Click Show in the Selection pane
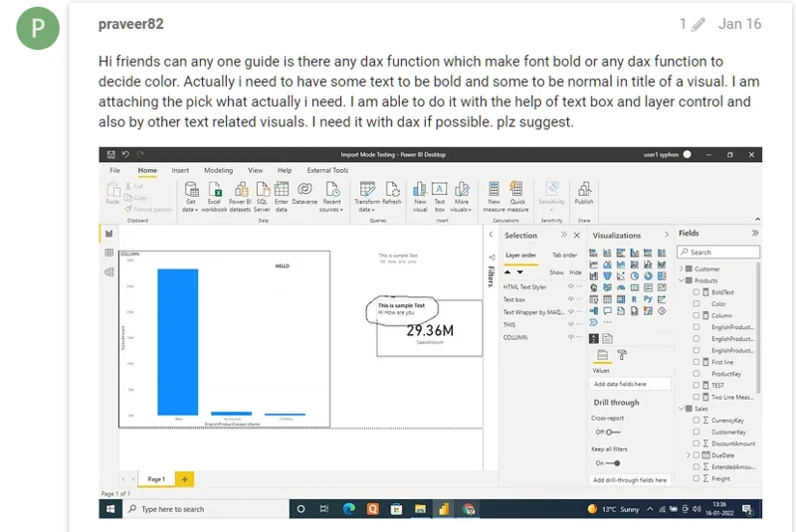 pyautogui.click(x=556, y=272)
